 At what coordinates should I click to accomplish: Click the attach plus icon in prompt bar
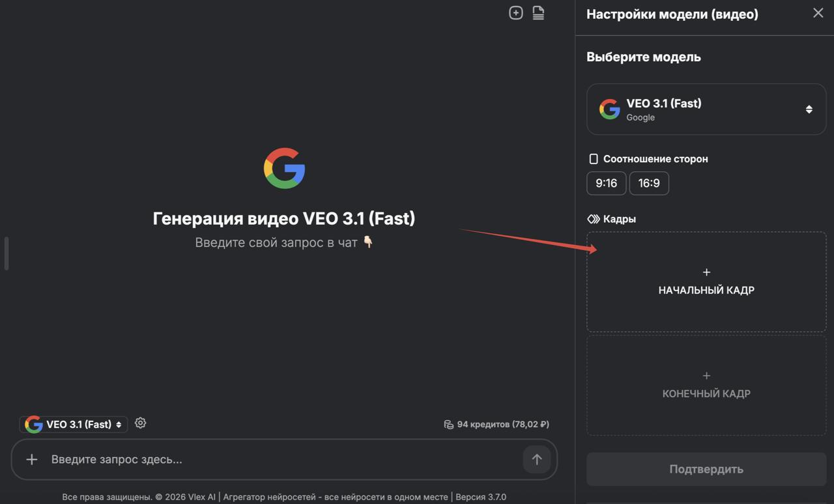pyautogui.click(x=31, y=460)
